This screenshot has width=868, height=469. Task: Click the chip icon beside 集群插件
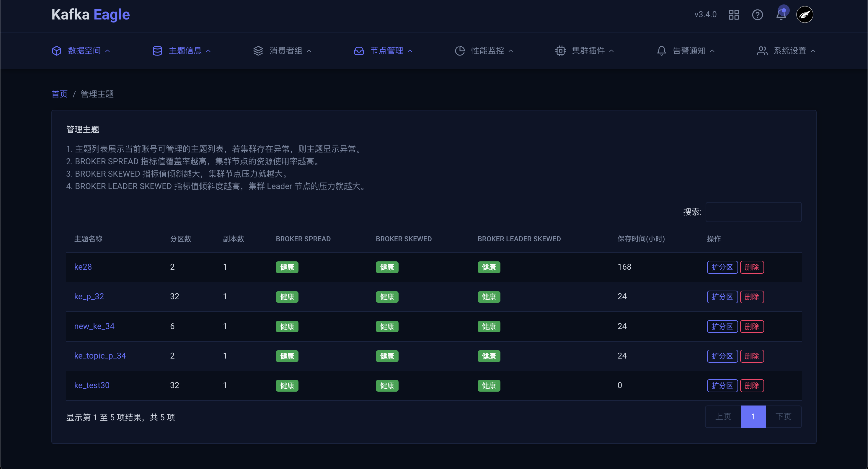click(560, 51)
